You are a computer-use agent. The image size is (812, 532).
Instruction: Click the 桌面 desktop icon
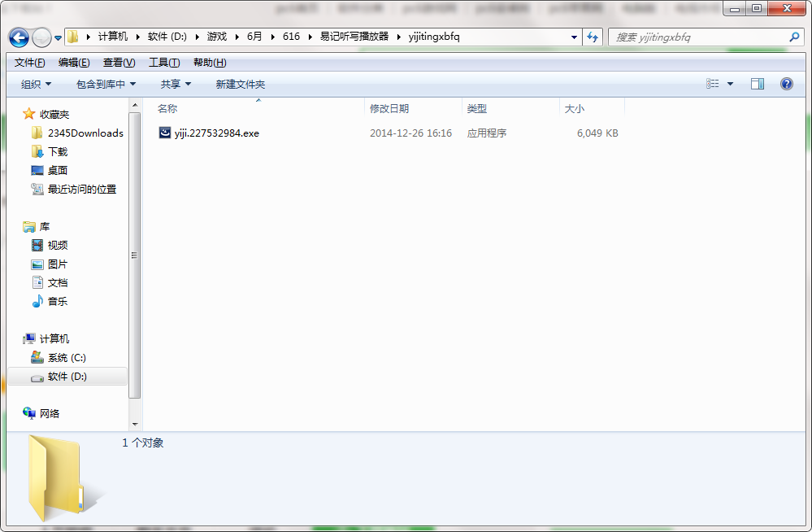coord(37,171)
